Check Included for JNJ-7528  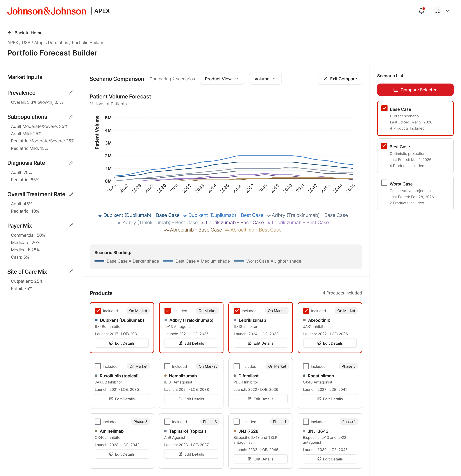click(x=237, y=422)
